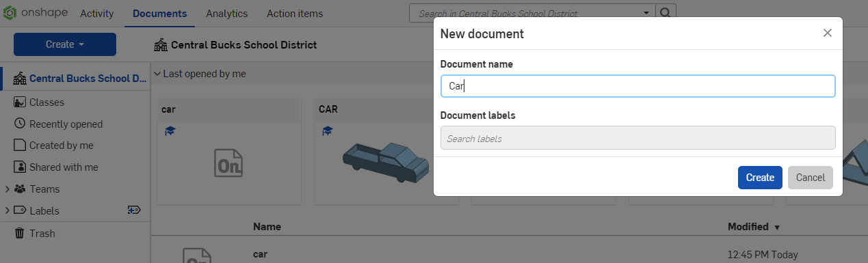Click the document icon for Created by me
The image size is (868, 263).
point(19,146)
